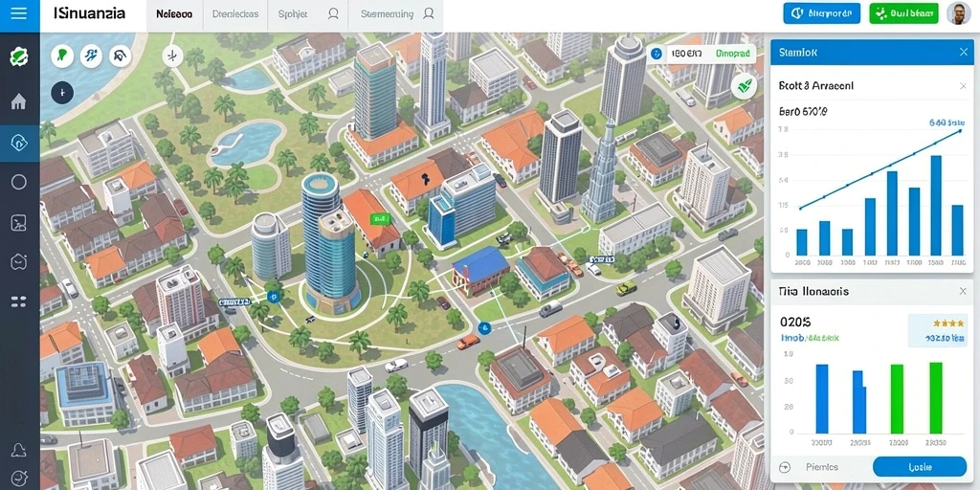980x490 pixels.
Task: Open the bell notifications icon in sidebar
Action: pyautogui.click(x=19, y=450)
